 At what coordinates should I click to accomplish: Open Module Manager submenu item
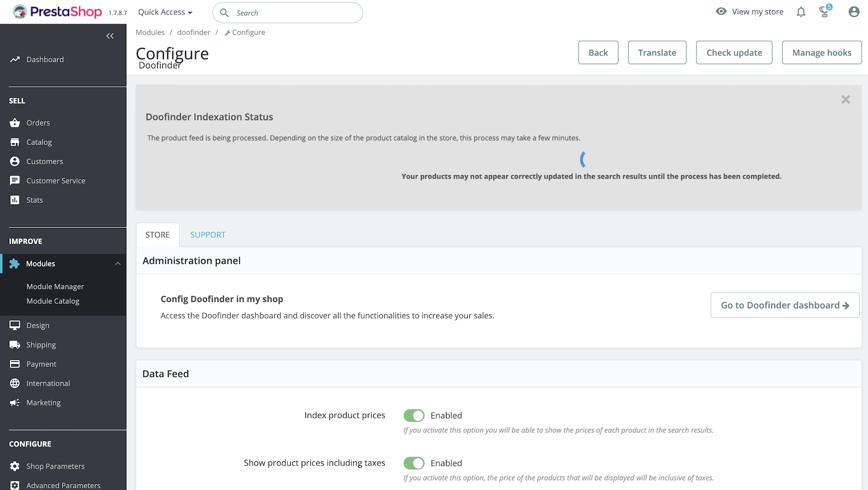point(55,287)
